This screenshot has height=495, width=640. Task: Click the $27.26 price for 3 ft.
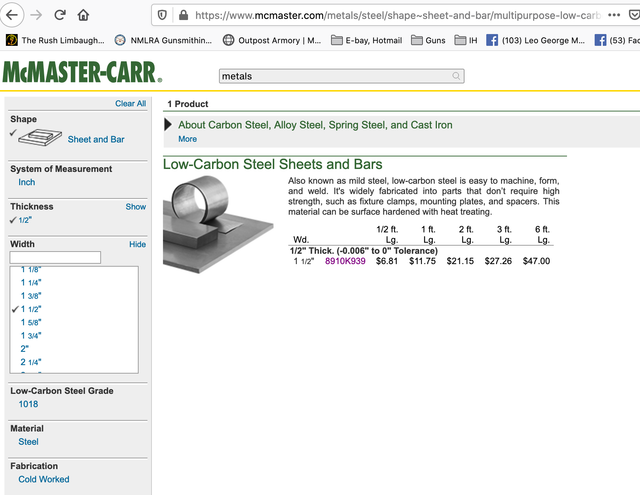point(498,261)
